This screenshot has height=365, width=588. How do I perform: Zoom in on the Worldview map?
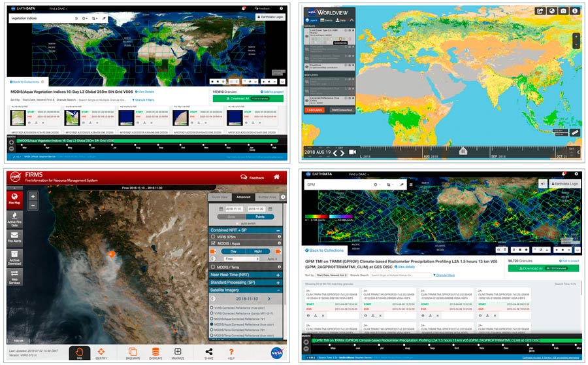(576, 37)
